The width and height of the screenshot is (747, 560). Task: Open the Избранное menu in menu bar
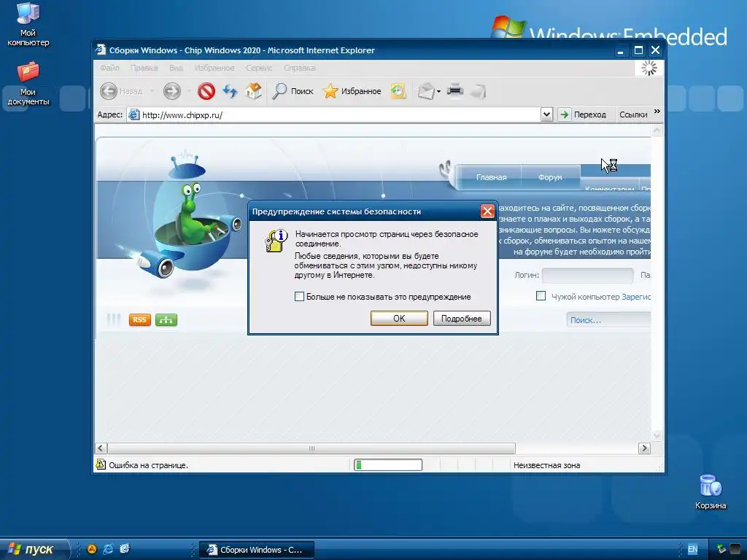(214, 68)
